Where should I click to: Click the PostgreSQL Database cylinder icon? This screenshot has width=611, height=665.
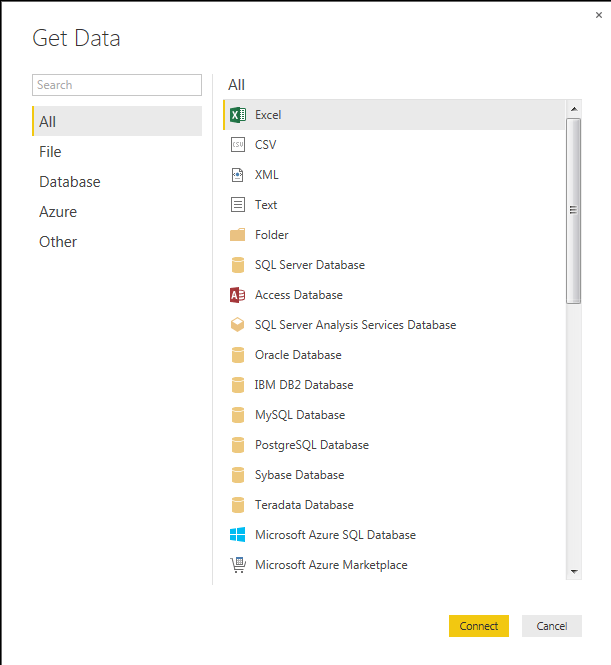point(237,445)
